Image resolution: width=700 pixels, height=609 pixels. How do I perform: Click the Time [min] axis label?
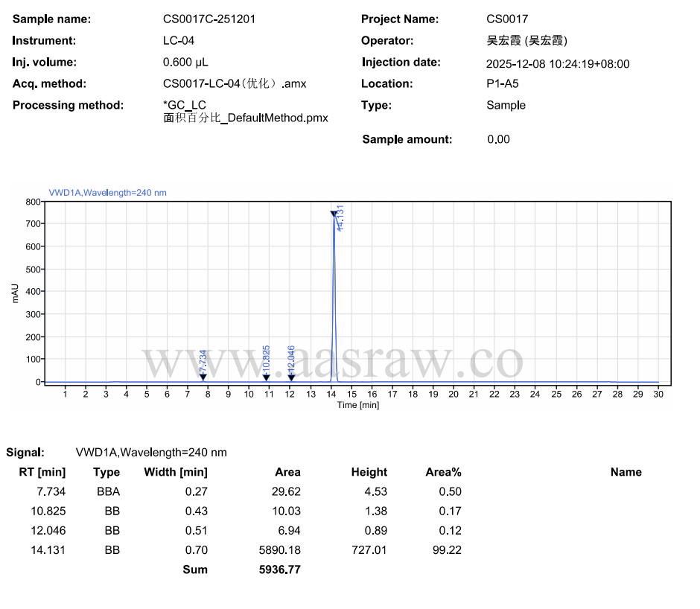(358, 405)
